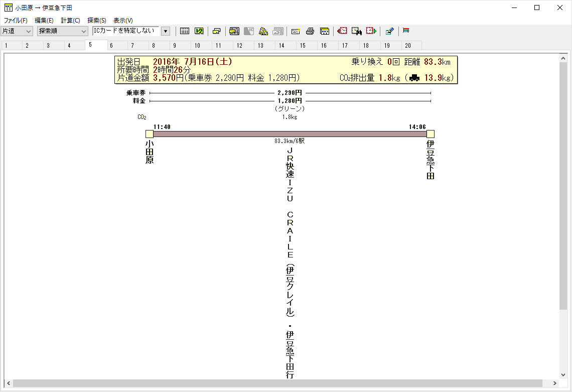Go to previous route with red arrow icon

pos(342,31)
